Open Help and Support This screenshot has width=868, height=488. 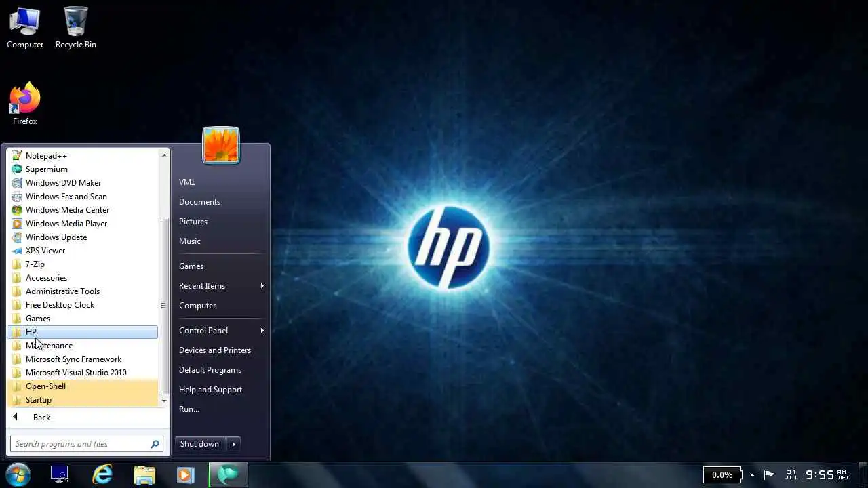click(x=210, y=390)
